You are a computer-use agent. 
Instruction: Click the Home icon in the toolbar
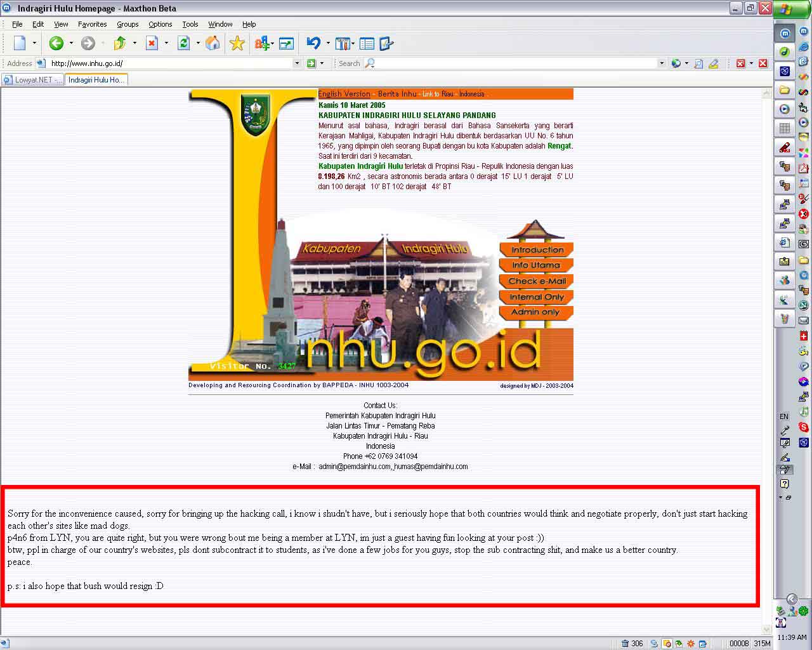pos(213,43)
